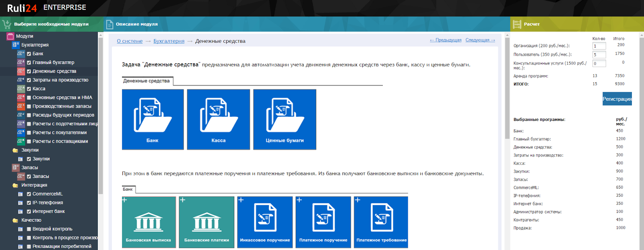644x250 pixels.
Task: Open the Бухгалтерия breadcrumb link
Action: point(169,41)
